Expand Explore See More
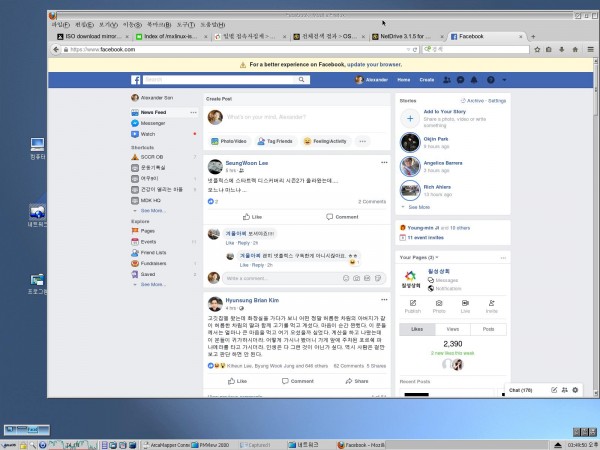The height and width of the screenshot is (450, 600). click(153, 284)
